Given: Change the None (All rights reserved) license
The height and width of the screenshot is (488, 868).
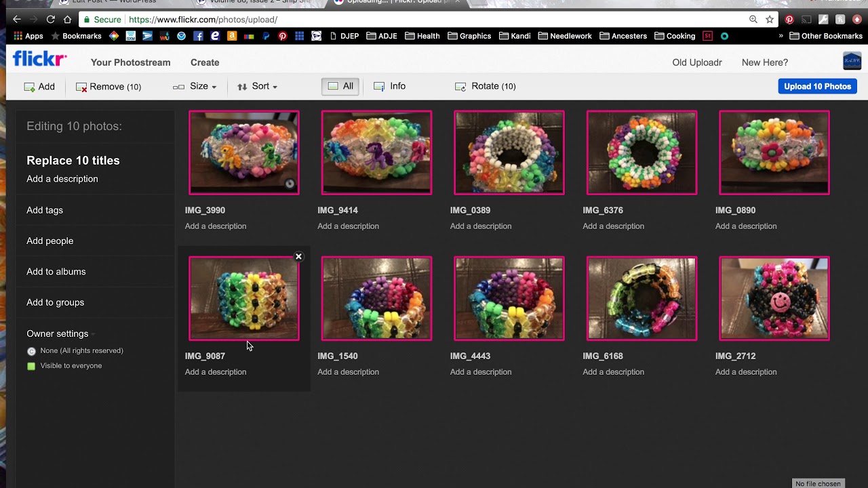Looking at the screenshot, I should click(x=75, y=350).
